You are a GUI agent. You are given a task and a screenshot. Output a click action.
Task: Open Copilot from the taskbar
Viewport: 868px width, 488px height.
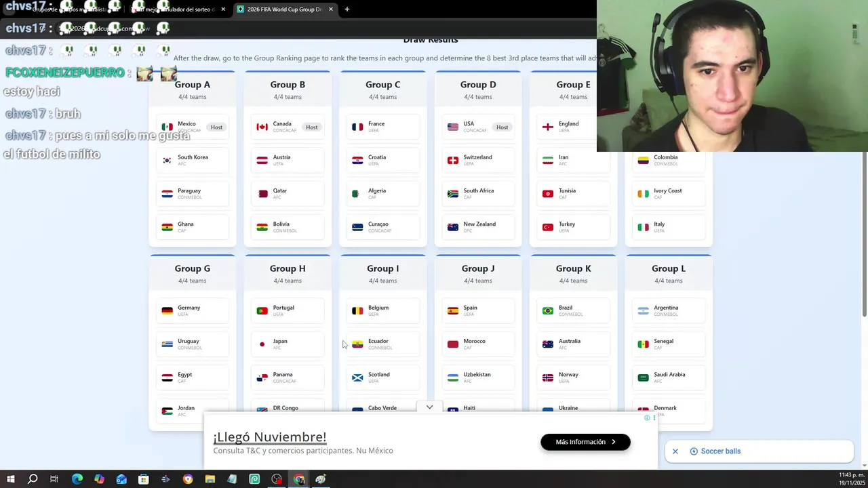[x=99, y=479]
